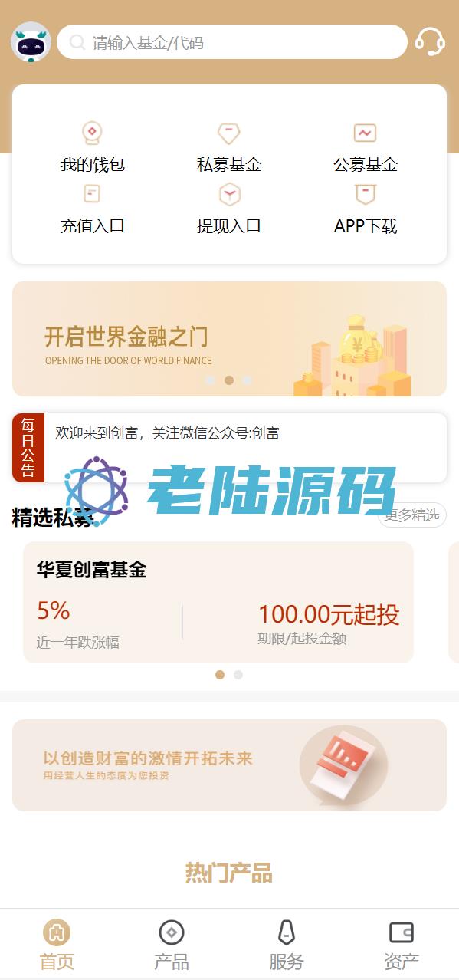Open the 华夏创富基金 fund card
Screen dimensions: 459x980
[x=218, y=603]
